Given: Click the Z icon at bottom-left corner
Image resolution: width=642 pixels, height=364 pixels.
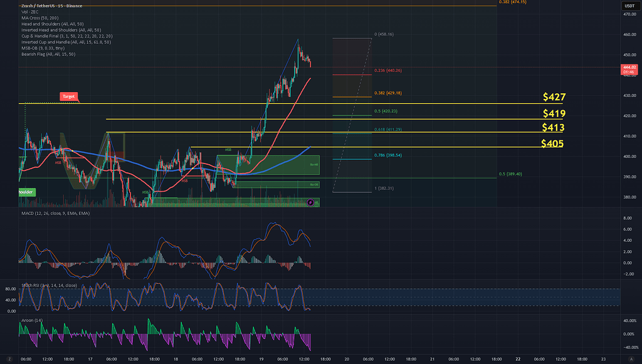Looking at the screenshot, I should coord(9,358).
